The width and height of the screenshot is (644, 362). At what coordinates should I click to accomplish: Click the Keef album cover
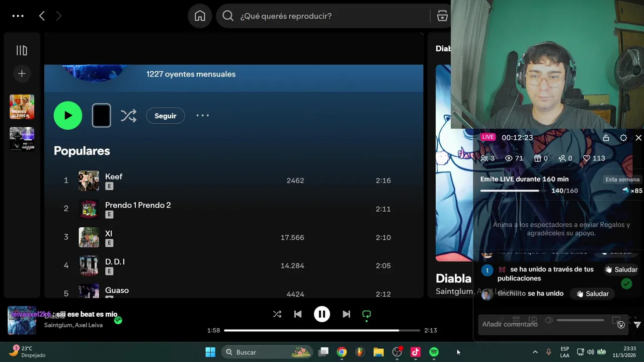[x=89, y=180]
